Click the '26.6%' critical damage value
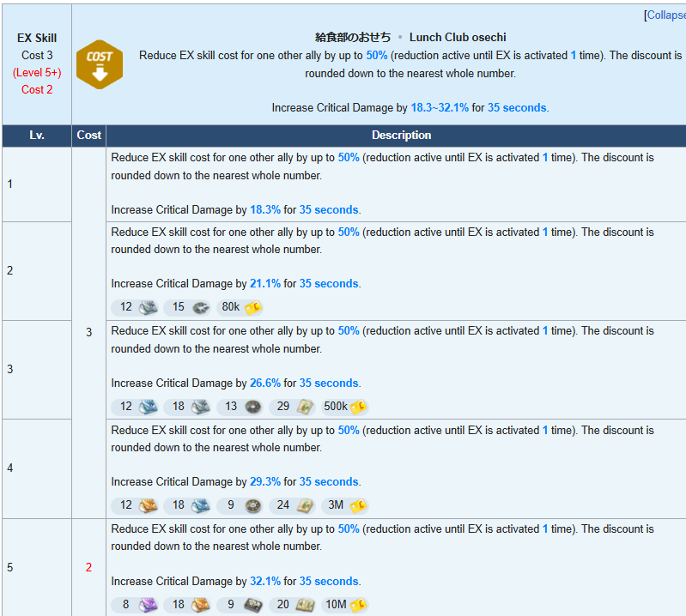 [265, 383]
